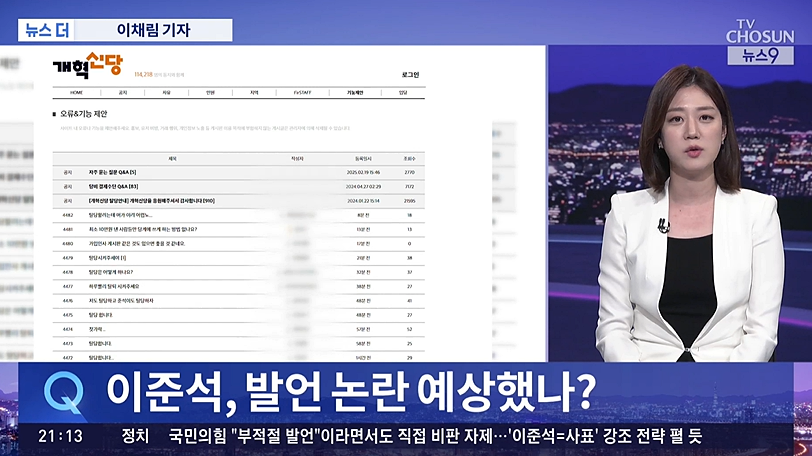Open the 지역 menu item
Image resolution: width=812 pixels, height=456 pixels.
tap(254, 93)
